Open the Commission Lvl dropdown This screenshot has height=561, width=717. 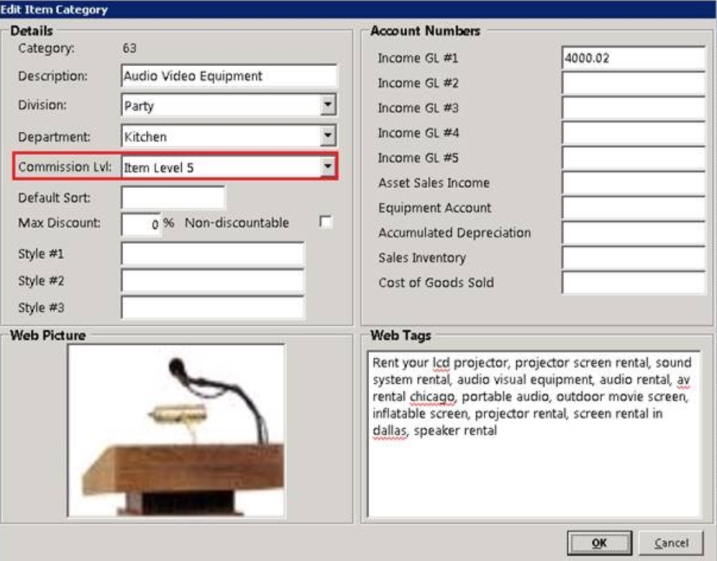tap(328, 167)
